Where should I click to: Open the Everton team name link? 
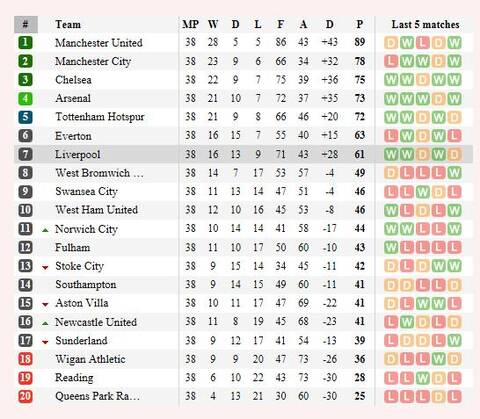click(73, 136)
